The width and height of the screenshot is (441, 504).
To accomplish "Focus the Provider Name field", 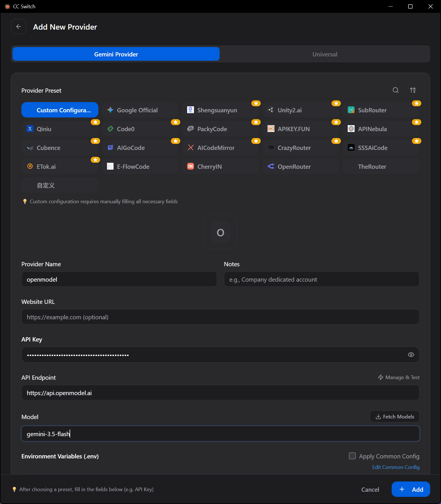I will pyautogui.click(x=119, y=279).
